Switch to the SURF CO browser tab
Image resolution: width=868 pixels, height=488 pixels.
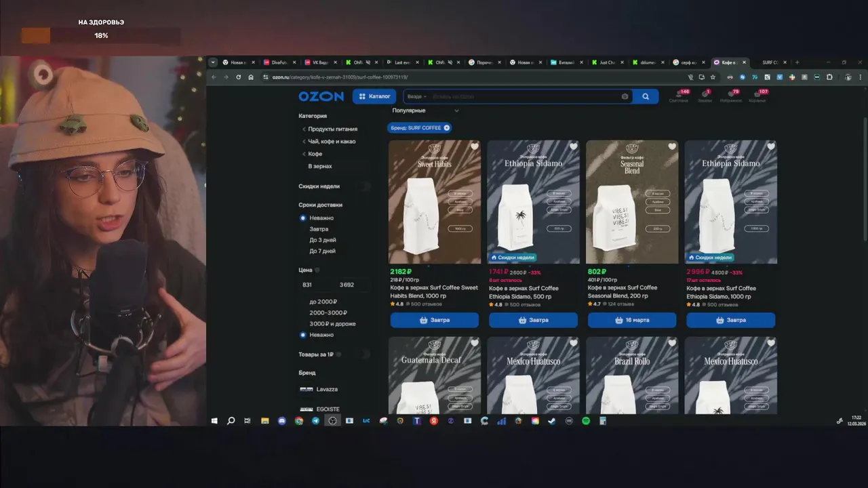pyautogui.click(x=770, y=62)
